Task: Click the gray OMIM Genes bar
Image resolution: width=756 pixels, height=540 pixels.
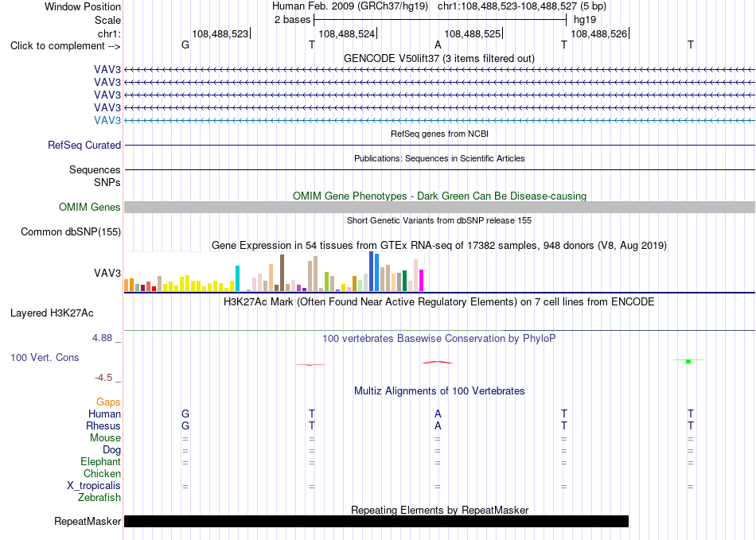Action: [x=439, y=207]
